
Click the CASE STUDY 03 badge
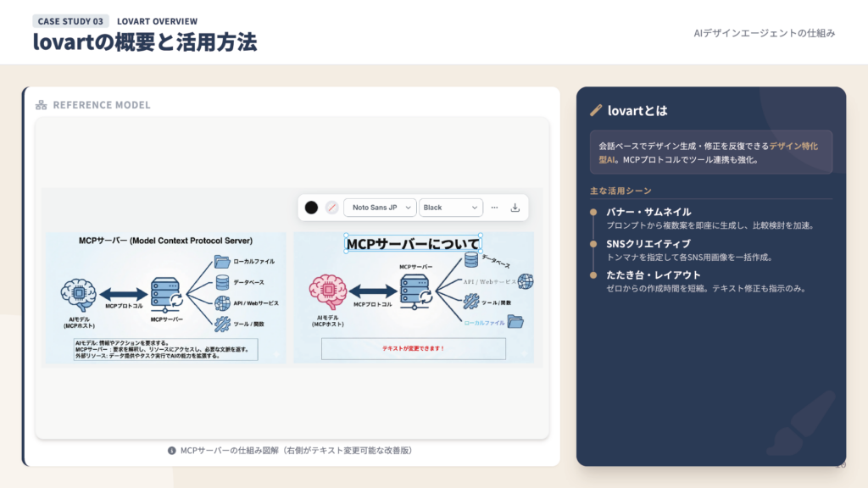pyautogui.click(x=70, y=21)
